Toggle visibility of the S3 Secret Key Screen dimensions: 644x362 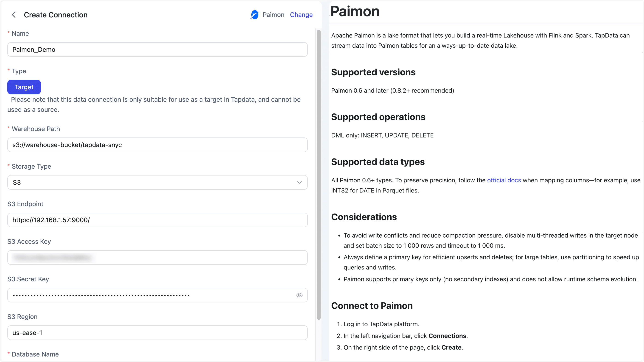tap(300, 295)
